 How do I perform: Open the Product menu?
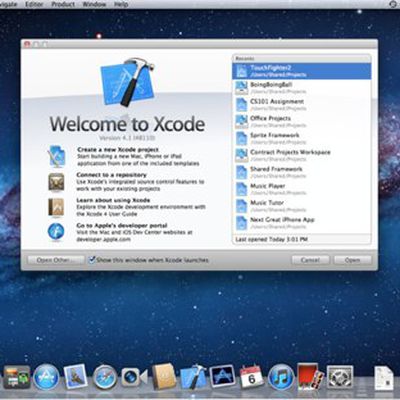(63, 4)
